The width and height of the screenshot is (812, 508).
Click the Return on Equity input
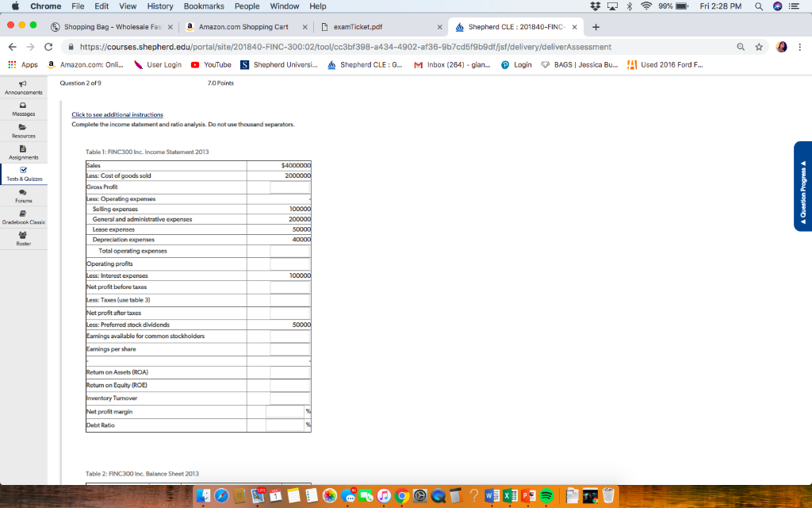(289, 385)
